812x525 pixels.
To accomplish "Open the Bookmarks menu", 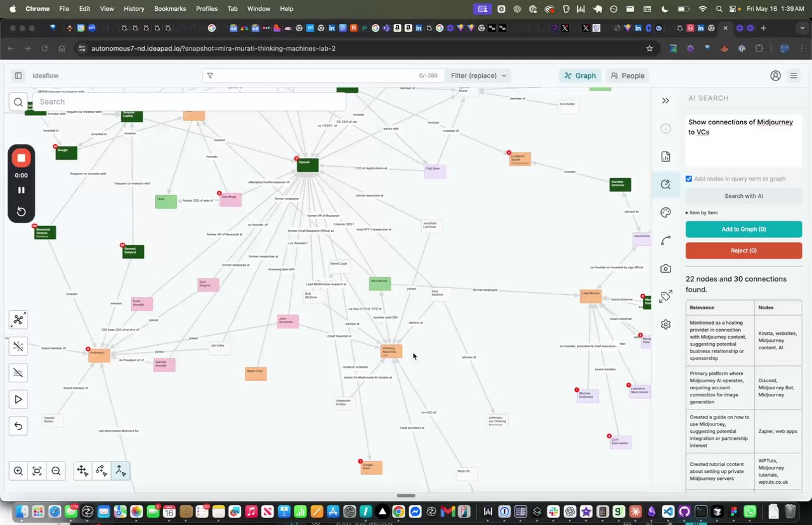I will coord(170,9).
